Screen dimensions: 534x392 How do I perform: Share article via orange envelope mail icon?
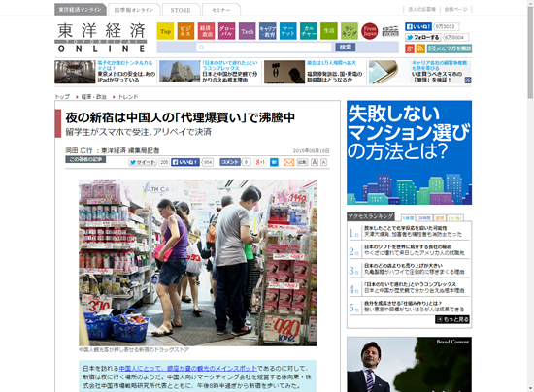[288, 162]
